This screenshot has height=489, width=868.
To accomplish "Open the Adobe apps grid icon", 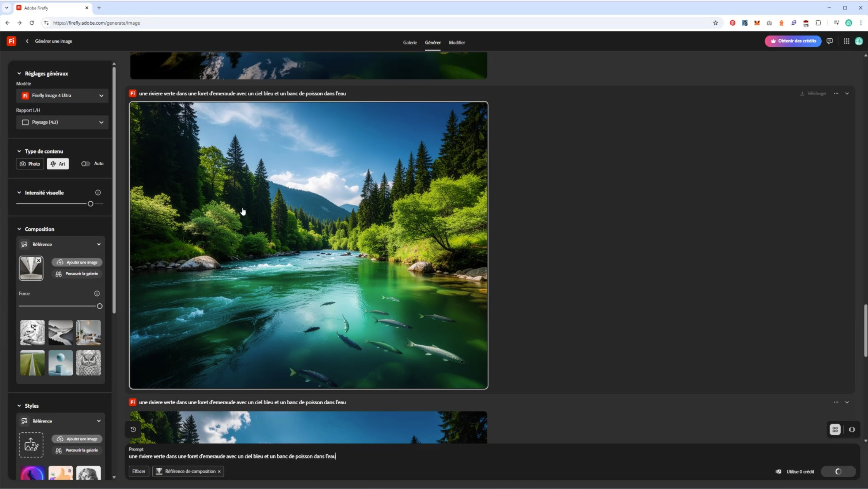I will pyautogui.click(x=846, y=41).
